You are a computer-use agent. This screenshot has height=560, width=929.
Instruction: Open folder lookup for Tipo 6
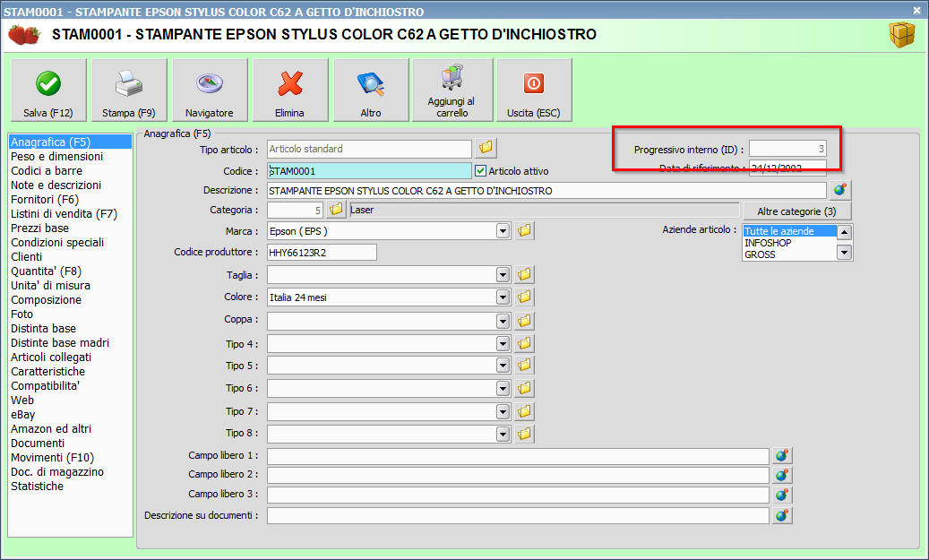pos(524,388)
